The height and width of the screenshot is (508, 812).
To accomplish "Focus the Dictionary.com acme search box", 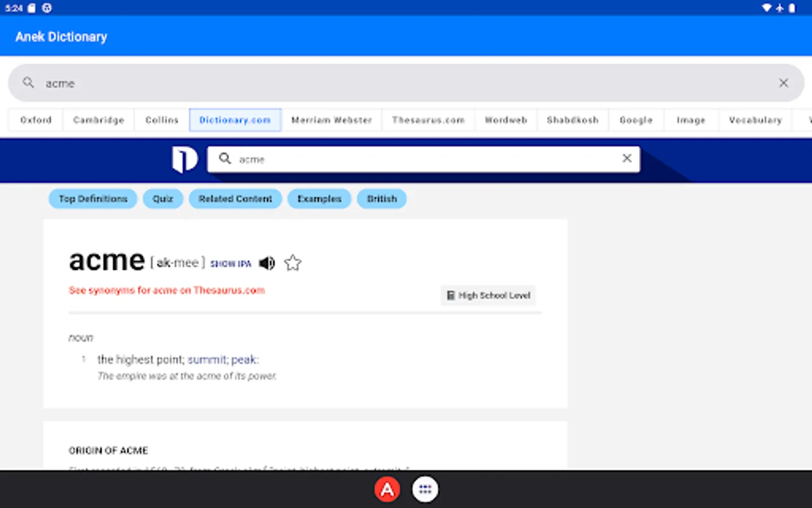I will pyautogui.click(x=423, y=159).
